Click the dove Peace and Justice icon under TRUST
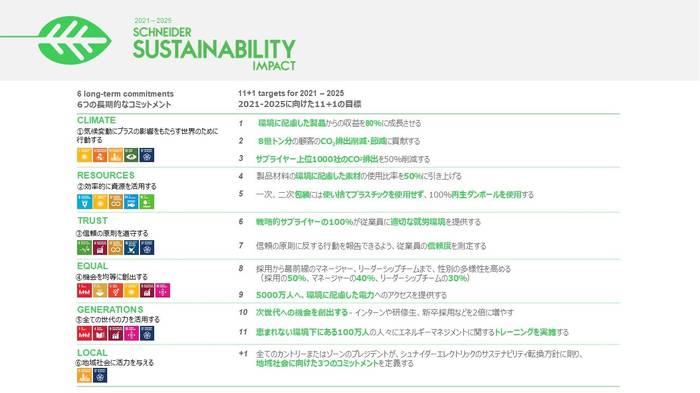Image resolution: width=700 pixels, height=393 pixels. tap(131, 247)
